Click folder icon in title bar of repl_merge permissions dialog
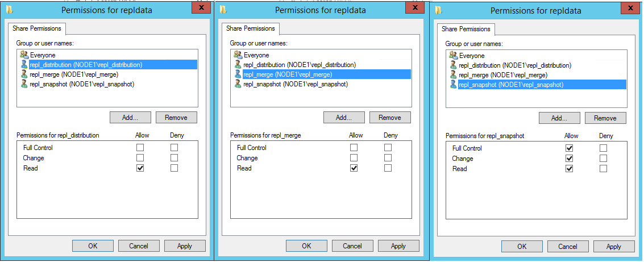This screenshot has width=644, height=262. pyautogui.click(x=223, y=10)
